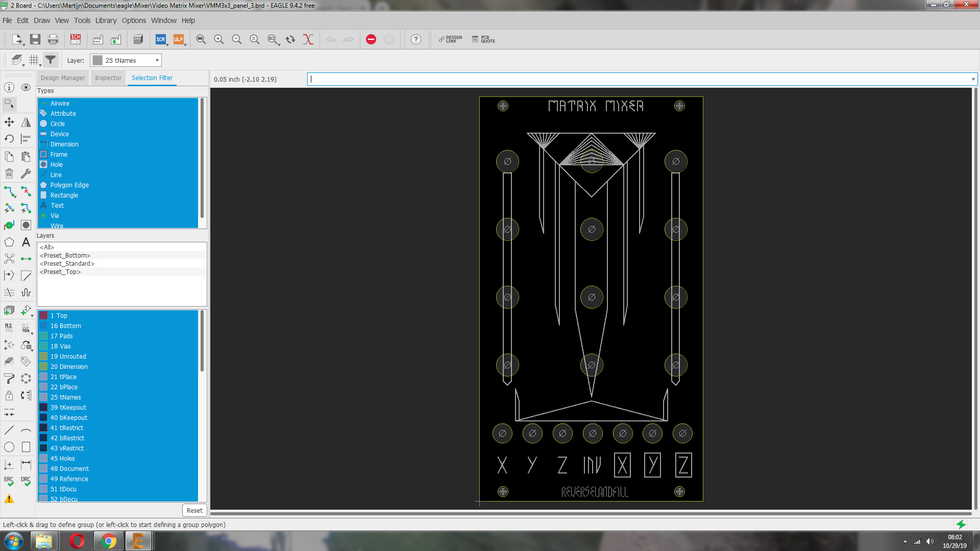Viewport: 980px width, 551px height.
Task: Click the Save board icon
Action: (35, 39)
